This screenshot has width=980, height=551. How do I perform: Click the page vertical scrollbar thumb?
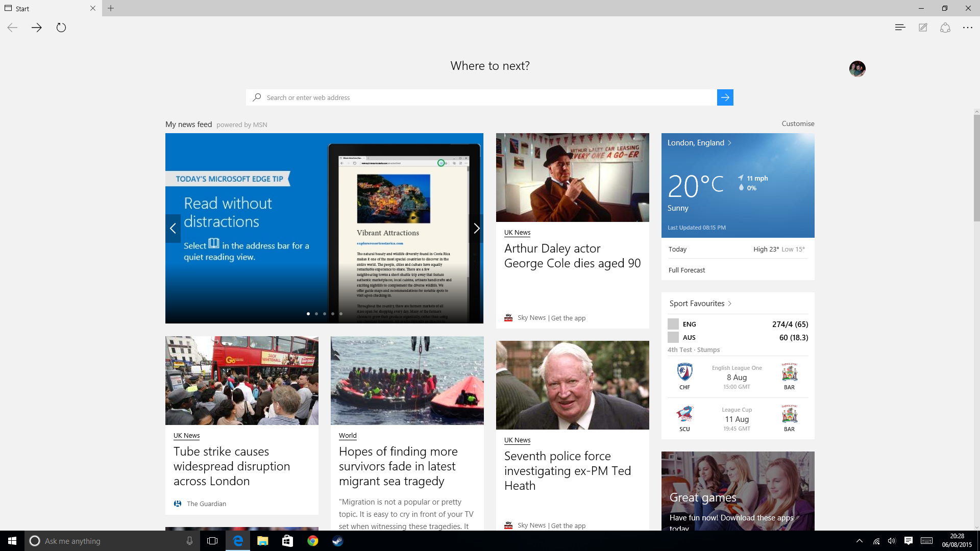click(976, 168)
